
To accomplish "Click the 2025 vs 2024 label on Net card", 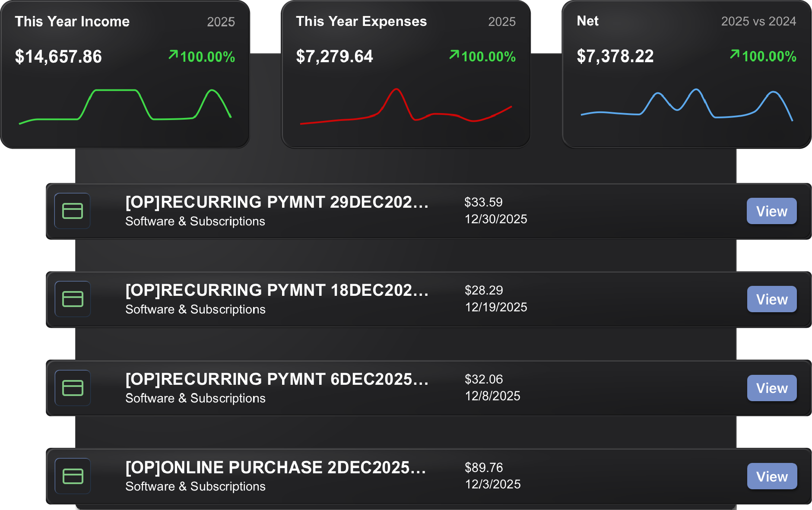I will click(759, 21).
